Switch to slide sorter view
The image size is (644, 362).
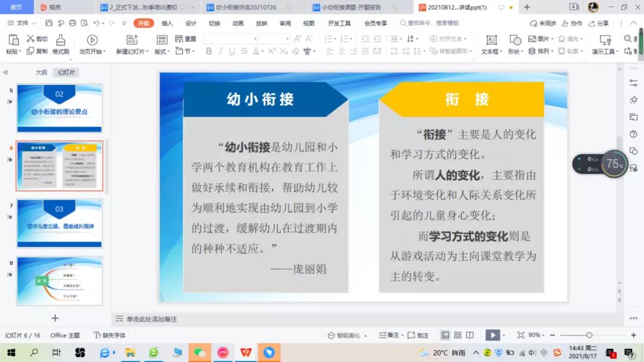(457, 335)
